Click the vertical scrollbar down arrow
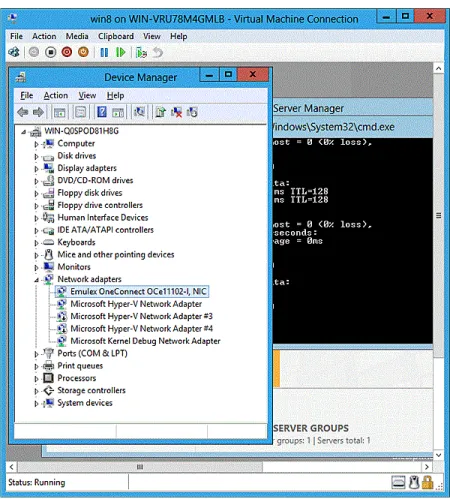The width and height of the screenshot is (450, 499). [x=438, y=455]
